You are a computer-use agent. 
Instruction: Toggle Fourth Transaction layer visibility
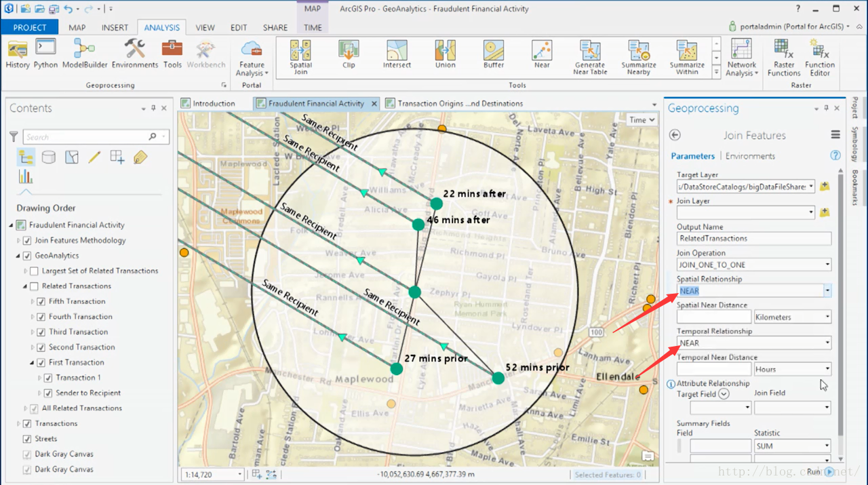(x=41, y=317)
